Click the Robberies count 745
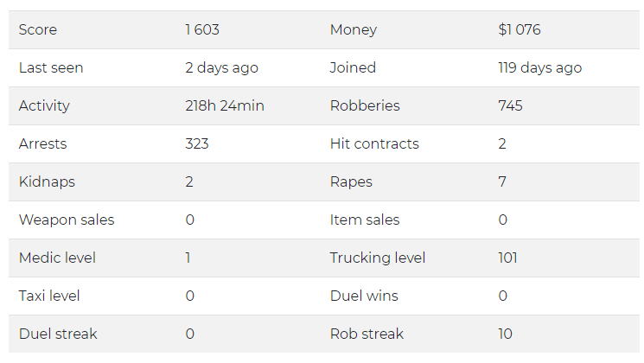The image size is (644, 363). point(511,105)
